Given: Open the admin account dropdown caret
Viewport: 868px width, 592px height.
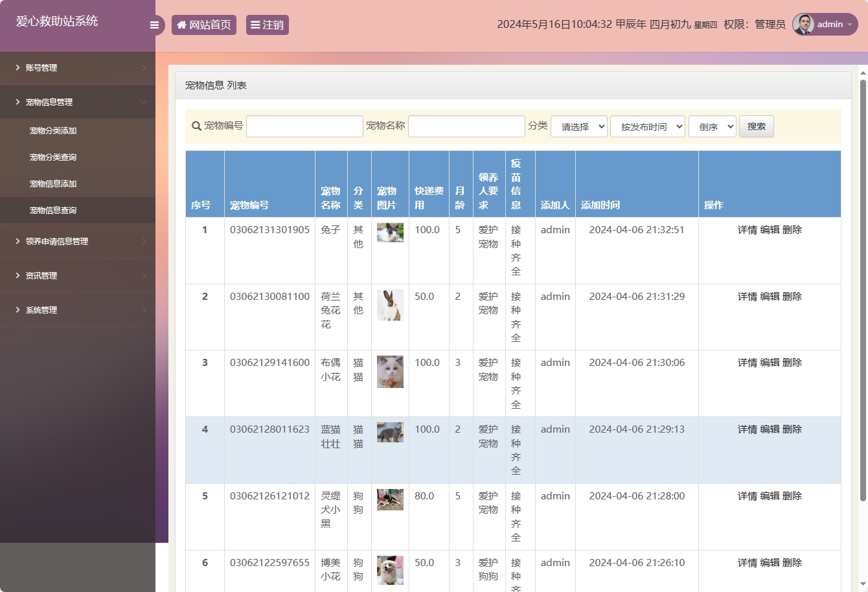Looking at the screenshot, I should pos(852,24).
